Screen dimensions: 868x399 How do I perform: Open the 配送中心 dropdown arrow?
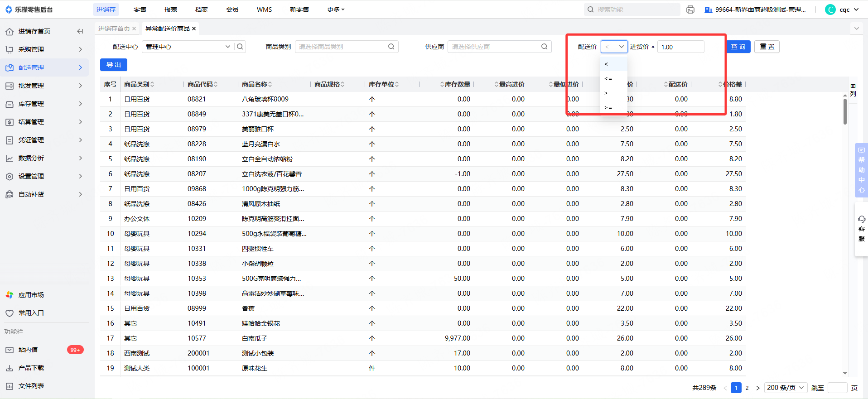point(228,47)
